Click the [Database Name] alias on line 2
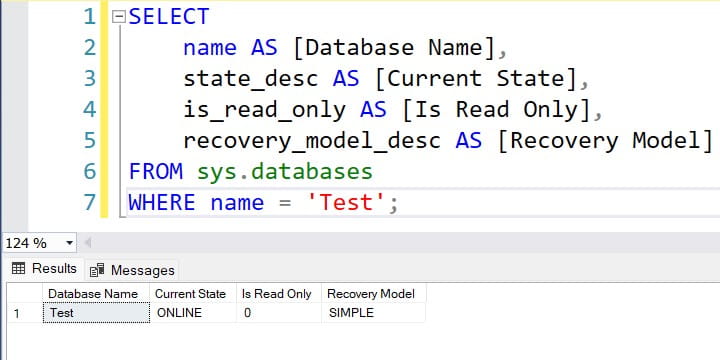The image size is (720, 360). click(x=394, y=48)
